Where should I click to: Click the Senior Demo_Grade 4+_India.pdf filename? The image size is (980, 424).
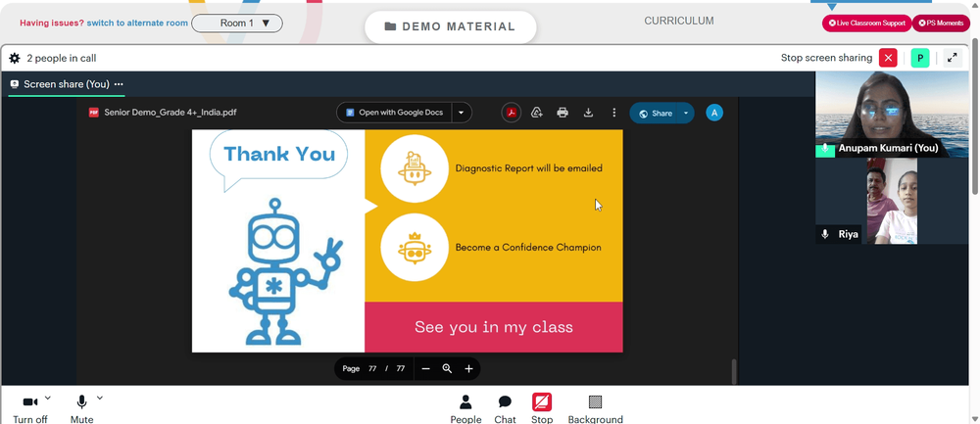click(170, 113)
